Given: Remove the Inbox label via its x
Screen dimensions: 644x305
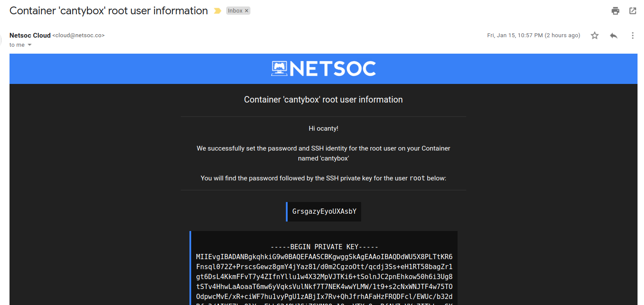Looking at the screenshot, I should coord(247,11).
